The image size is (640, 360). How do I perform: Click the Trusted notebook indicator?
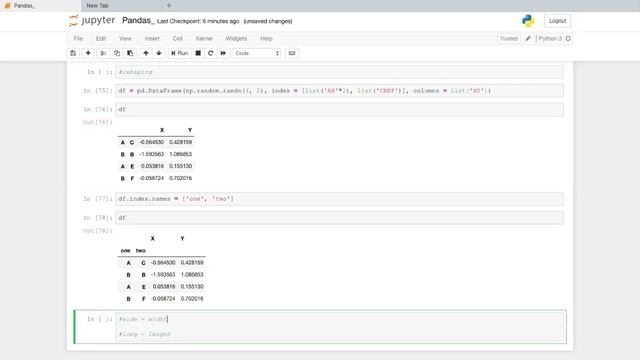pos(509,38)
